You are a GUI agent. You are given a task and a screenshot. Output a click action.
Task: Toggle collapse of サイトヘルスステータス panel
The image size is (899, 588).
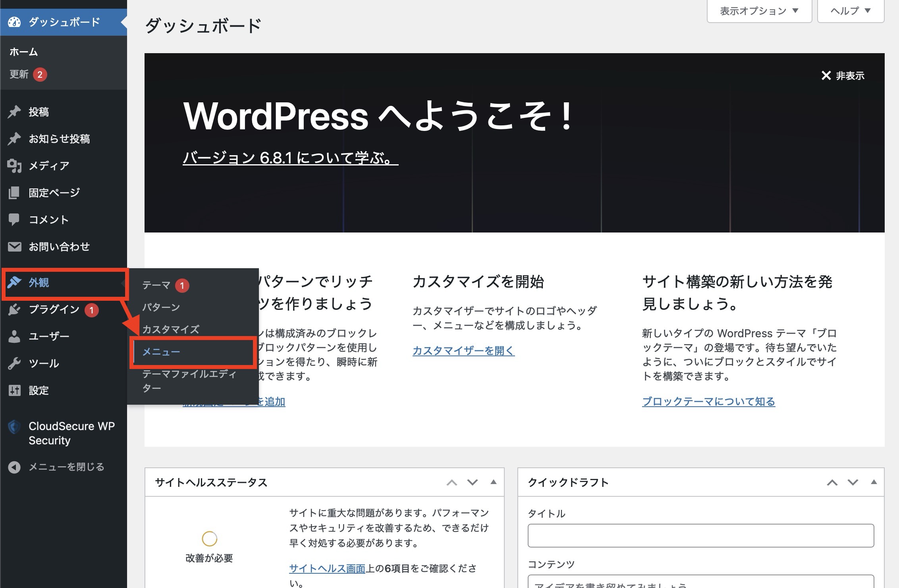[493, 482]
